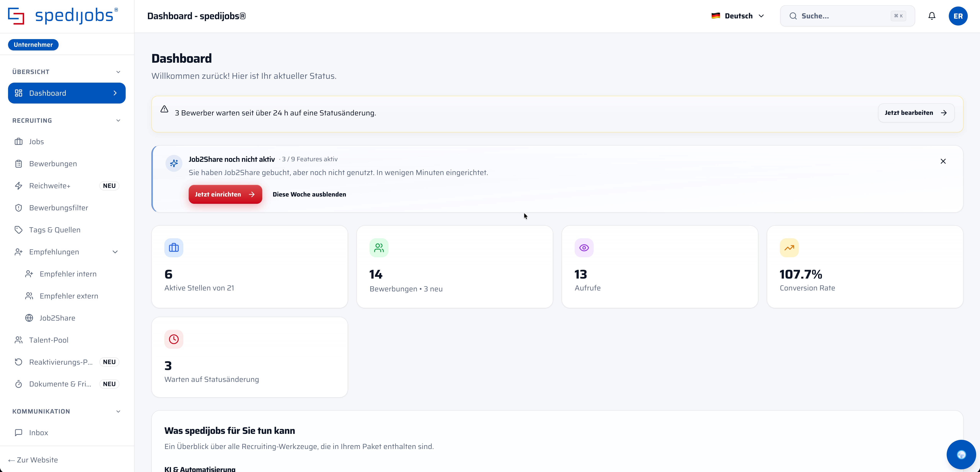Open Bewerbungsfilter in the sidebar

[67, 208]
